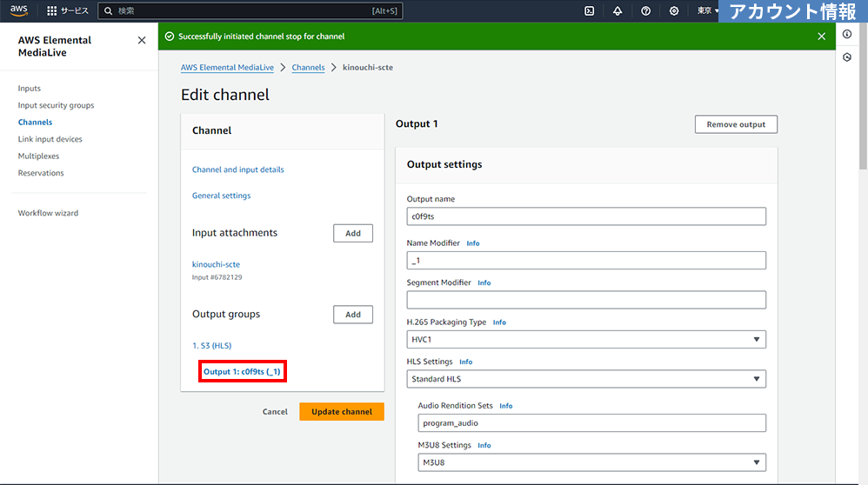The image size is (868, 485).
Task: Add an output group
Action: [352, 315]
